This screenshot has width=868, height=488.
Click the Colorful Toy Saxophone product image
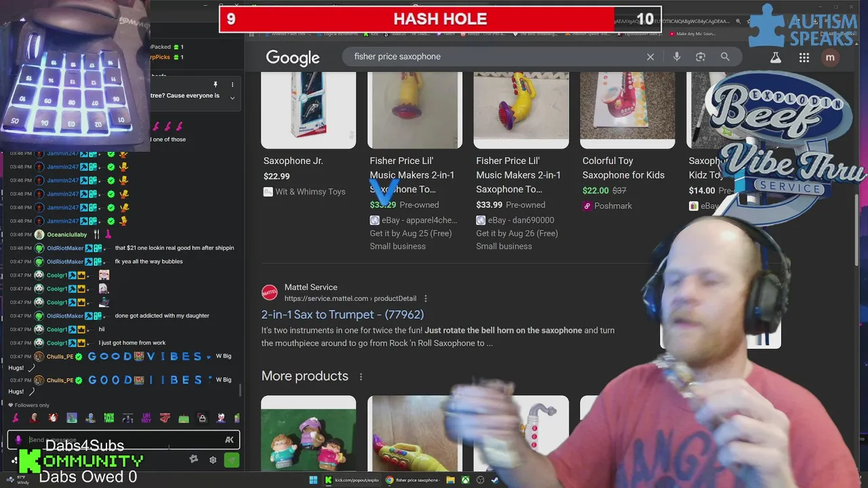pos(627,108)
